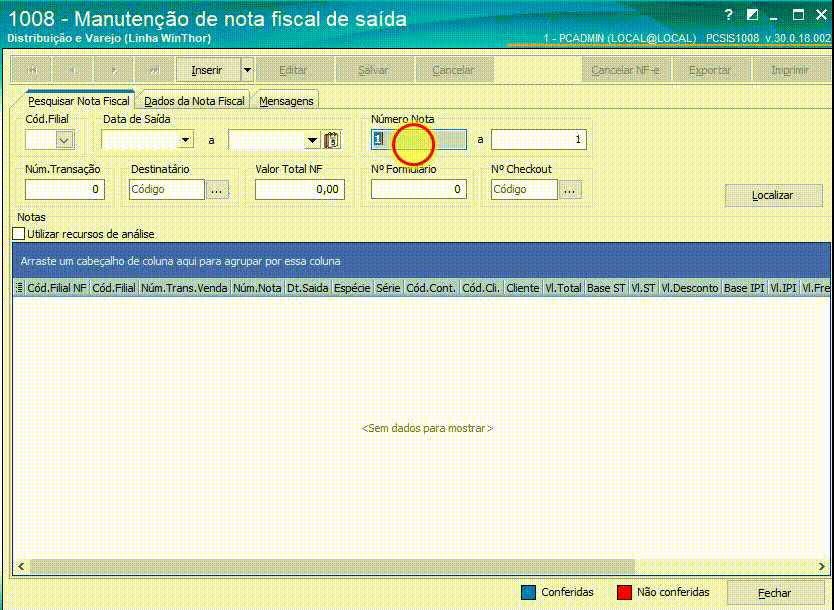Click the Salvar button

point(373,70)
